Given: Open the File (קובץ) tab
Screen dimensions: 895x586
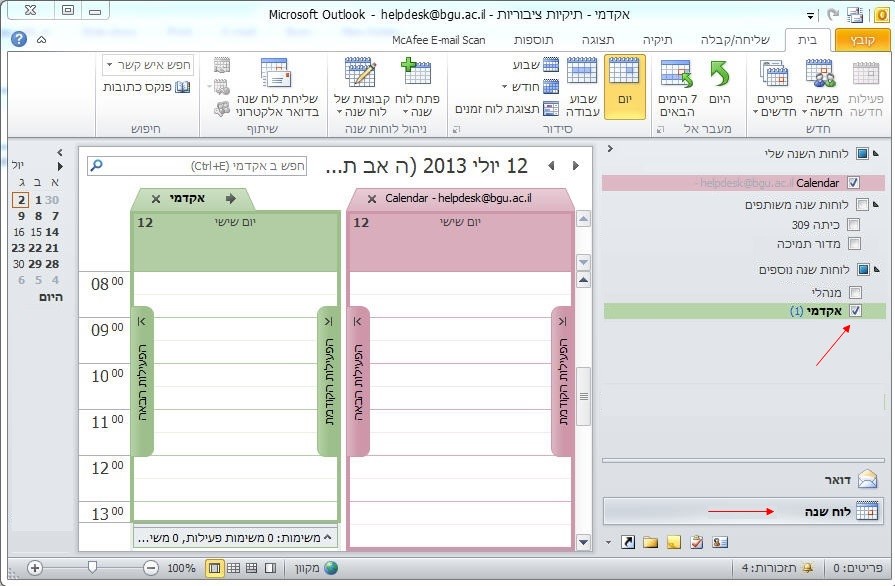Looking at the screenshot, I should (x=862, y=40).
